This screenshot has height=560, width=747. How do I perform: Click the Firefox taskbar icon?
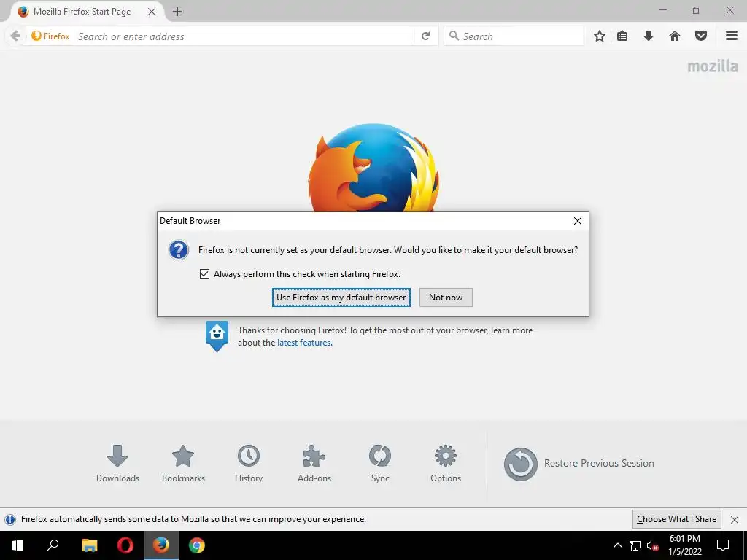point(161,545)
